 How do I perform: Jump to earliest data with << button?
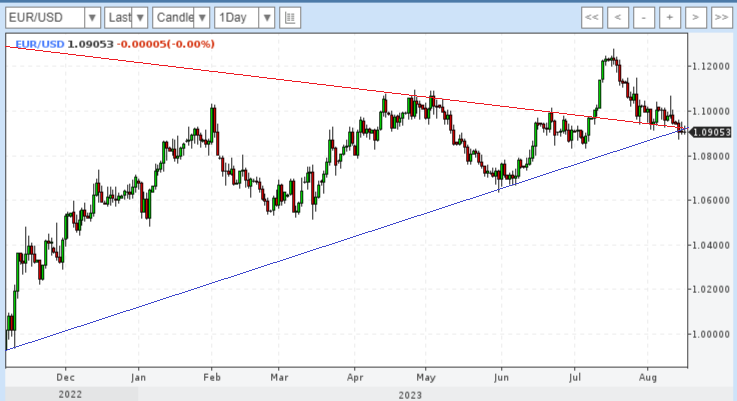[591, 18]
